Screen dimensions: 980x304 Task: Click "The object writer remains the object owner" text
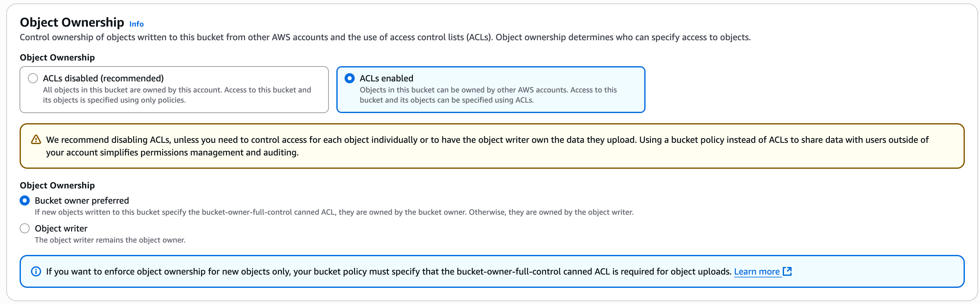(110, 240)
